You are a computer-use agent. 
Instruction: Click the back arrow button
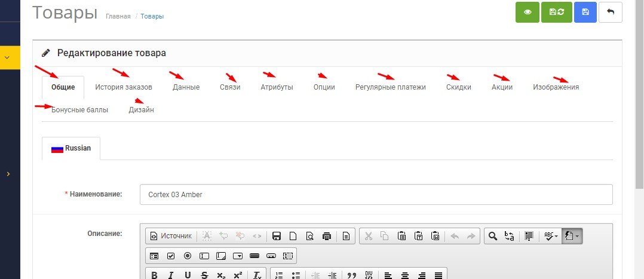(x=611, y=12)
